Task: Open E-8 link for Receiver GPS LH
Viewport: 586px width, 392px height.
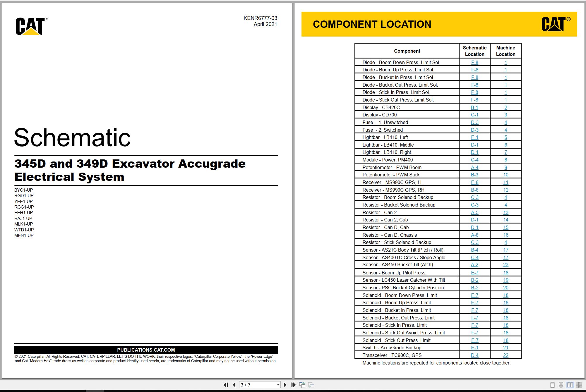Action: click(x=474, y=182)
